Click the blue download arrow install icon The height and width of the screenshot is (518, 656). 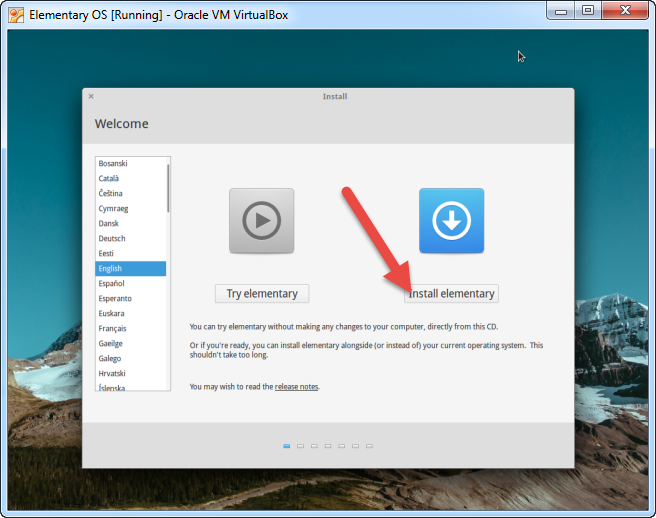pyautogui.click(x=451, y=221)
